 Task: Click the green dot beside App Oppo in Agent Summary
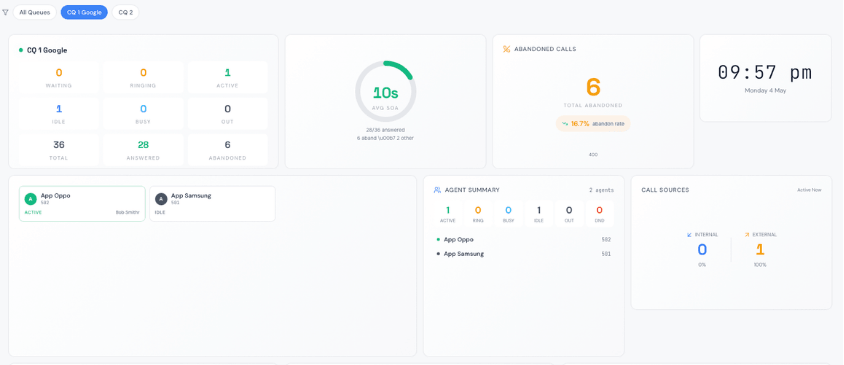pyautogui.click(x=438, y=239)
